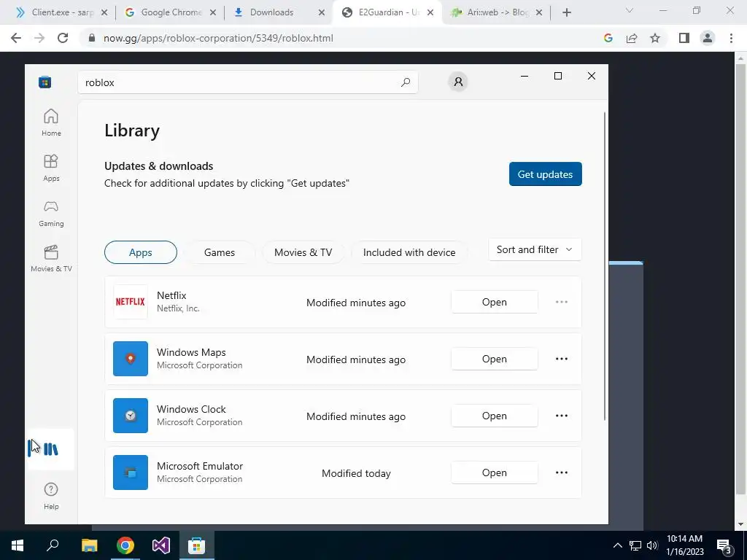The width and height of the screenshot is (747, 560).
Task: Click the Chrome address bar URL
Action: (218, 38)
